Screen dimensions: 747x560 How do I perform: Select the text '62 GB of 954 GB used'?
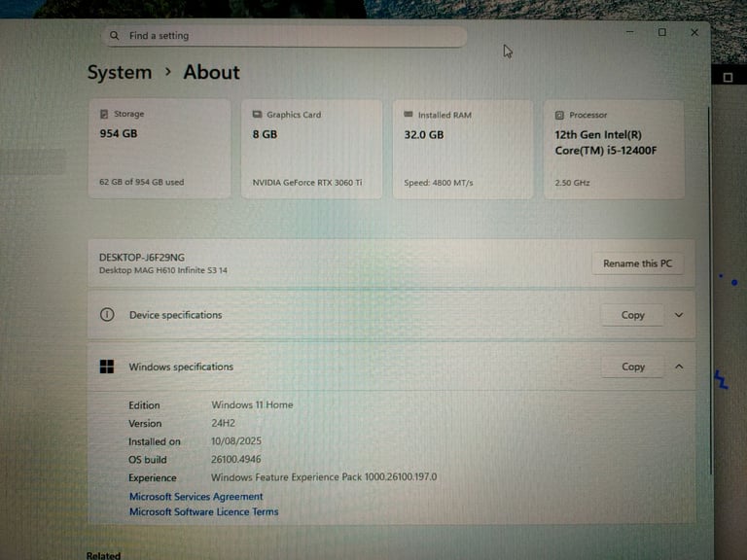point(141,182)
